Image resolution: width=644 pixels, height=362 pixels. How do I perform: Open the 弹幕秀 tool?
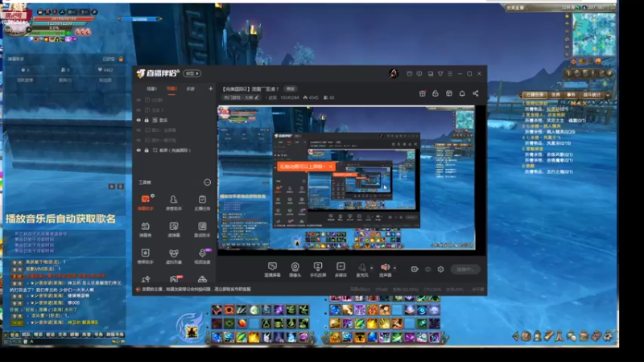[146, 229]
